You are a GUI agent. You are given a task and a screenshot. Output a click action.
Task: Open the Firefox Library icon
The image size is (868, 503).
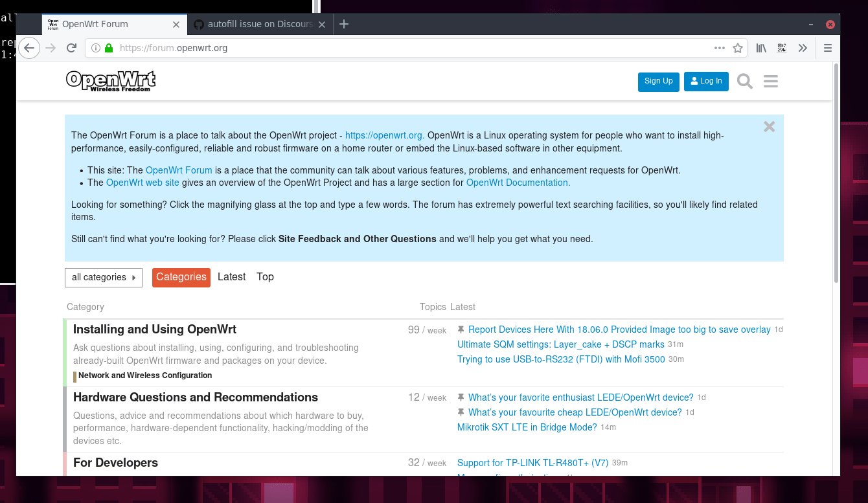click(761, 48)
